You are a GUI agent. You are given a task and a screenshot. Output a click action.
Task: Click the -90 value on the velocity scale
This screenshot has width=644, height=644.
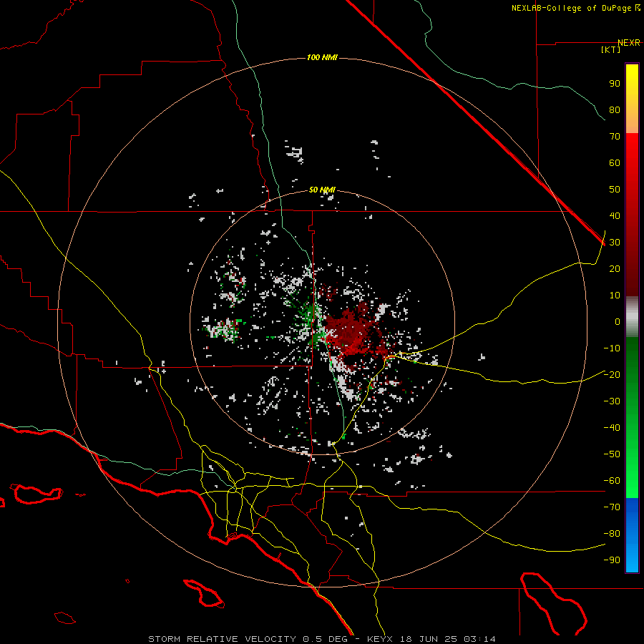[612, 560]
